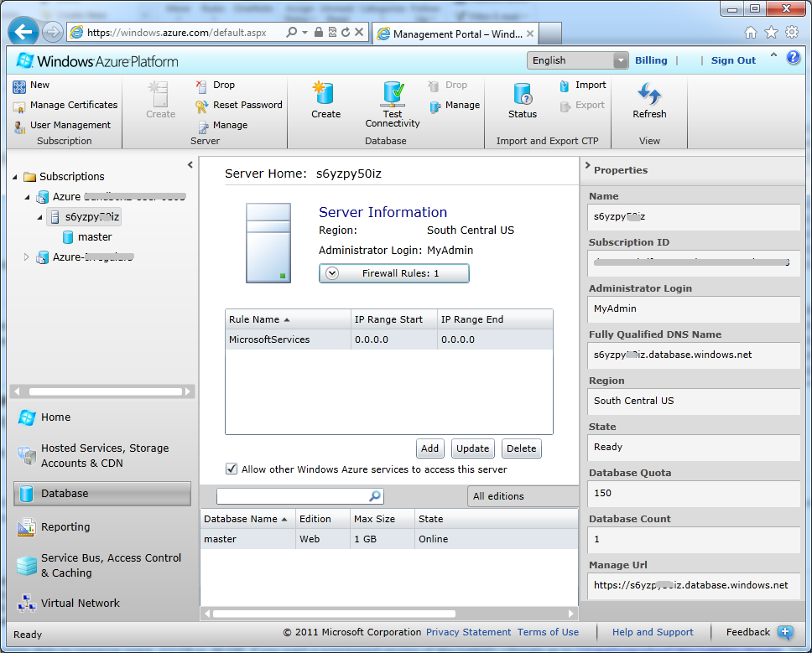
Task: Click the New subscription icon
Action: coord(19,86)
